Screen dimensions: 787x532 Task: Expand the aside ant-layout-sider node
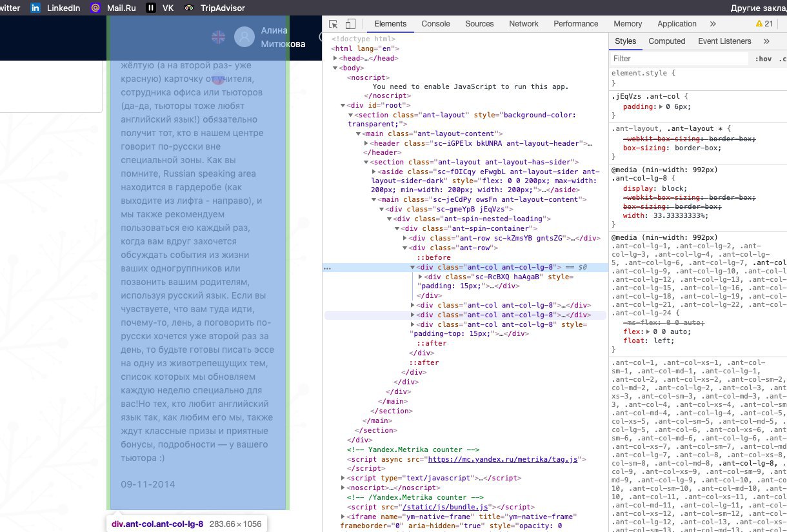coord(374,172)
